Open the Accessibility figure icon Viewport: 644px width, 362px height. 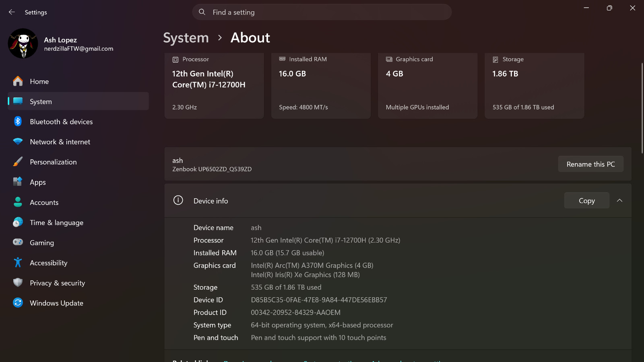(18, 262)
